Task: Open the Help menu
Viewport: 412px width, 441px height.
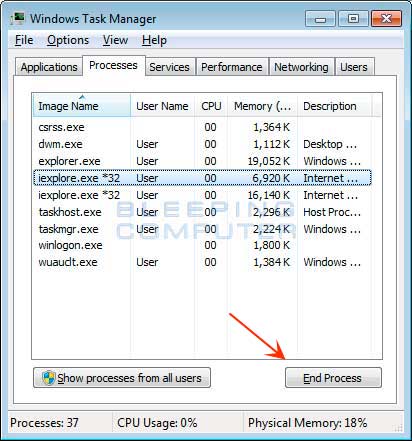Action: [x=154, y=40]
